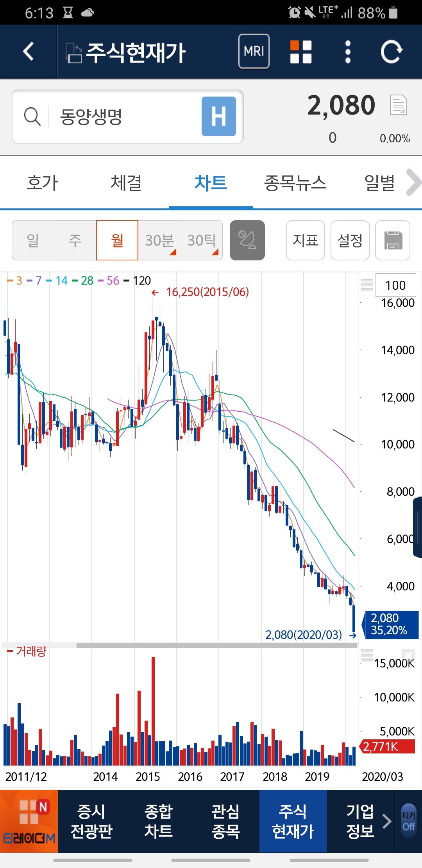This screenshot has height=868, width=422.
Task: Save the chart with floppy disk icon
Action: point(393,240)
